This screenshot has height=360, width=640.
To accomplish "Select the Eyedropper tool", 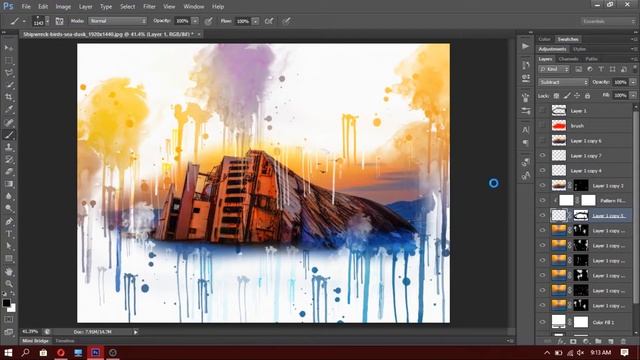I will pyautogui.click(x=9, y=109).
